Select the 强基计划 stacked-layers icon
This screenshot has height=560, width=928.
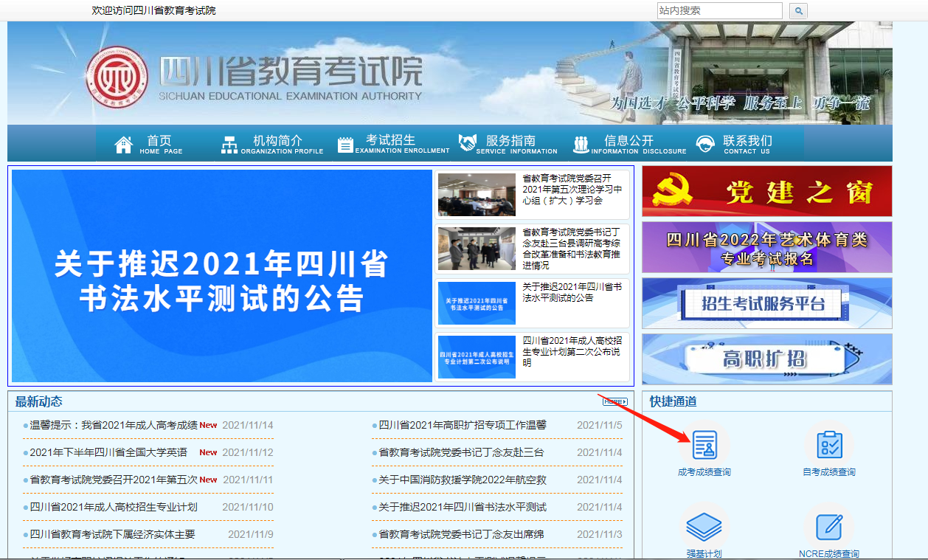click(x=704, y=526)
